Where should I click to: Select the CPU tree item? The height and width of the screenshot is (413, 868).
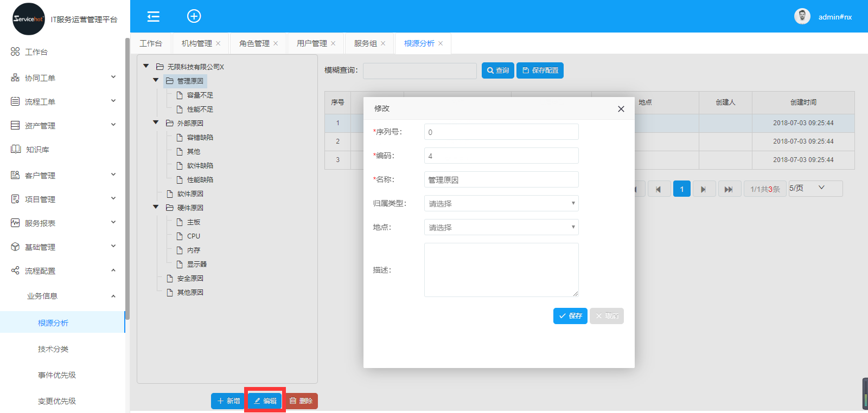(193, 236)
